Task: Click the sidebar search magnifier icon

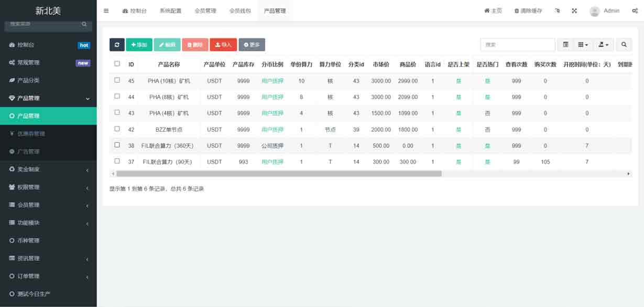Action: coord(84,24)
